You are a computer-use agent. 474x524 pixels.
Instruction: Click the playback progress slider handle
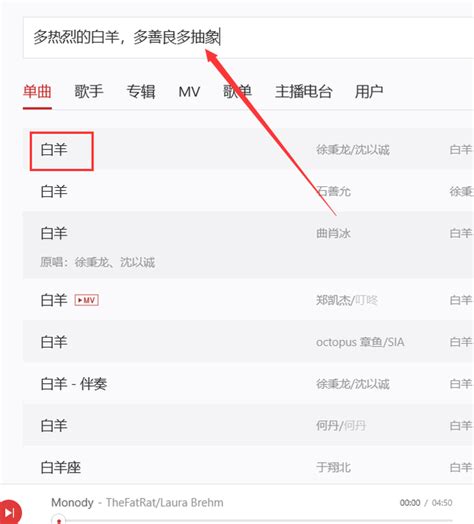click(59, 520)
